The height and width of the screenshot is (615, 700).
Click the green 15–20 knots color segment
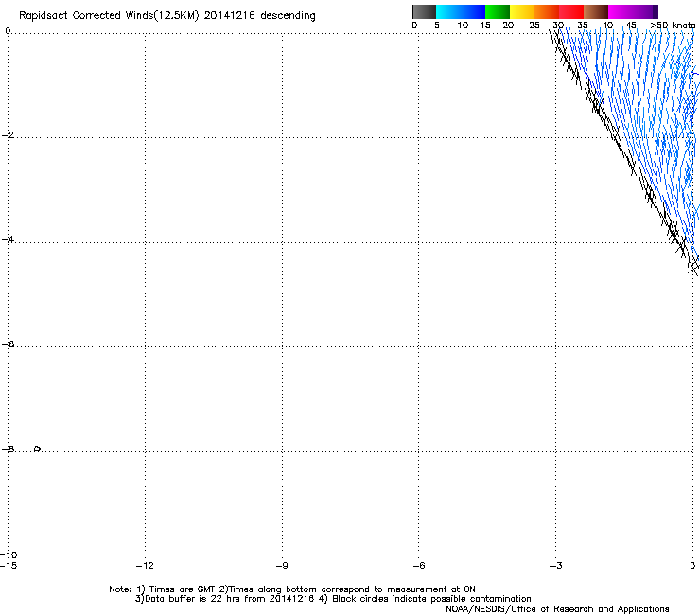pyautogui.click(x=498, y=11)
